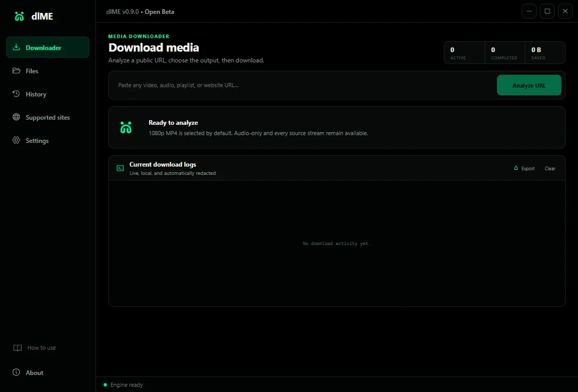The height and width of the screenshot is (392, 578).
Task: Click the Settings gear icon
Action: [x=16, y=140]
